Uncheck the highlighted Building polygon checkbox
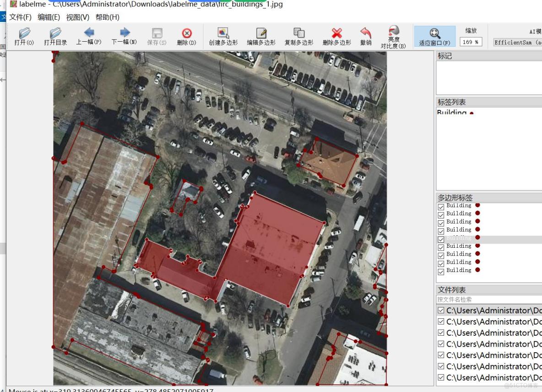The image size is (542, 392). 441,239
